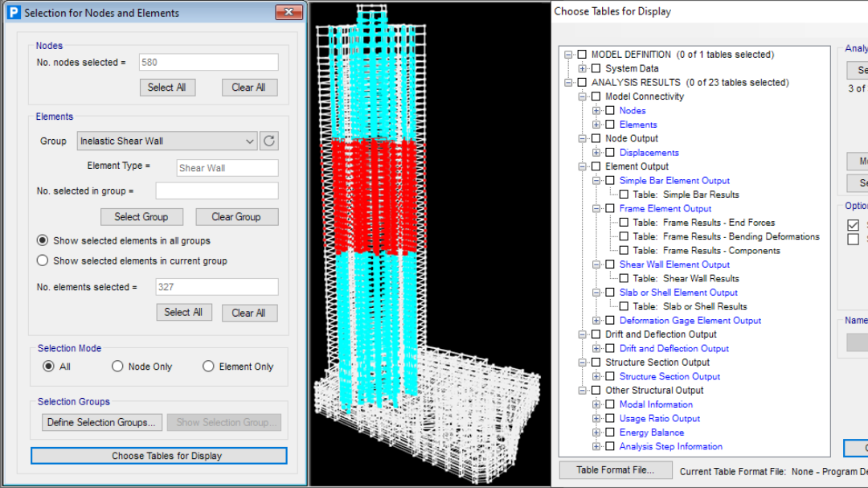This screenshot has height=488, width=868.
Task: Click Clear All under Nodes section
Action: pyautogui.click(x=248, y=88)
